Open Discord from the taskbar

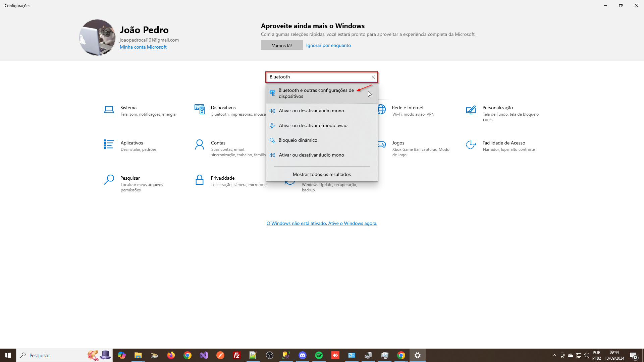303,355
